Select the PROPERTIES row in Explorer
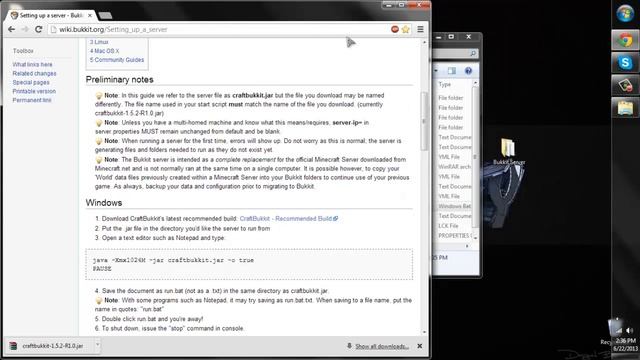Viewport: 640px width, 360px height. coord(454,236)
